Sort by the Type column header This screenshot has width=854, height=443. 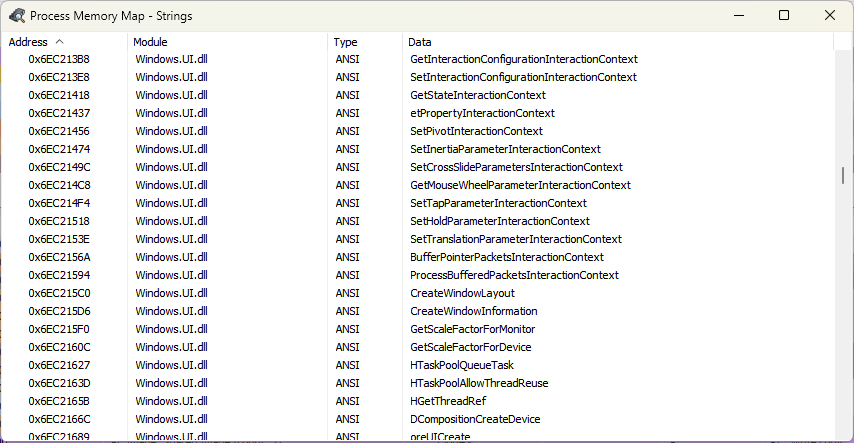[345, 42]
